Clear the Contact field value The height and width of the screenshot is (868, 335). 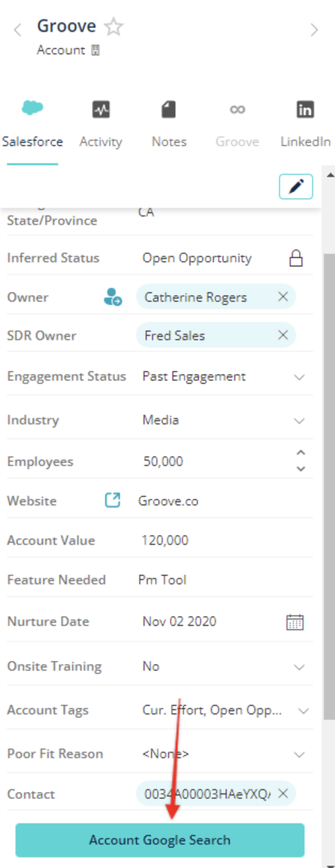coord(283,793)
